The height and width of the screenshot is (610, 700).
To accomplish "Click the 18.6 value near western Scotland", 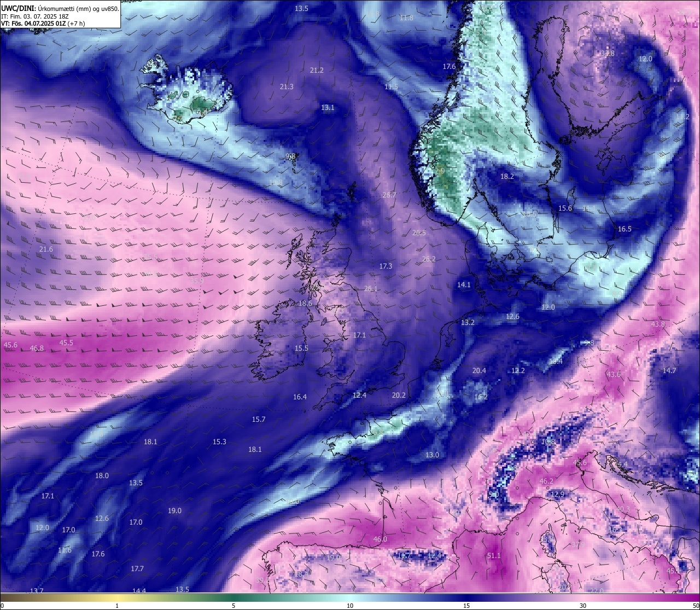I will (x=305, y=303).
